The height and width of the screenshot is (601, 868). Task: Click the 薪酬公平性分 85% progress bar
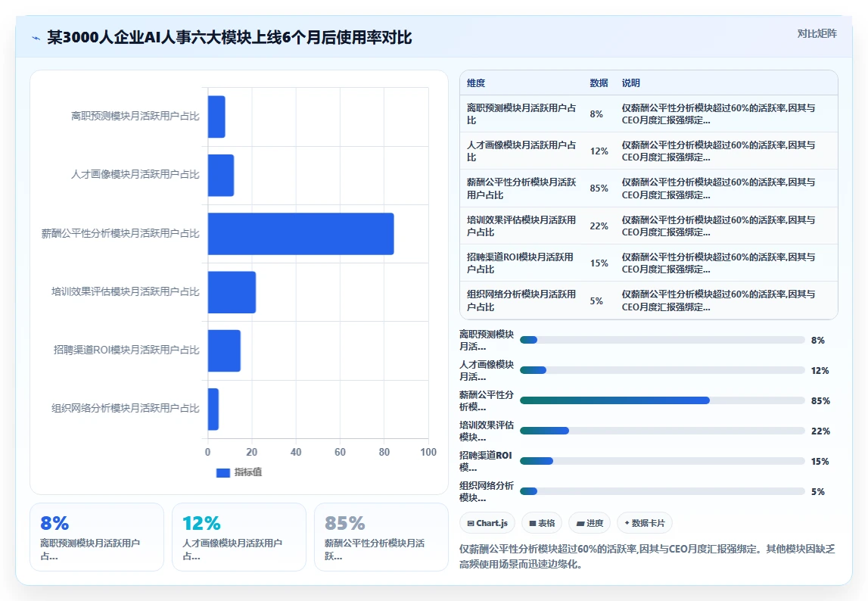tap(662, 400)
